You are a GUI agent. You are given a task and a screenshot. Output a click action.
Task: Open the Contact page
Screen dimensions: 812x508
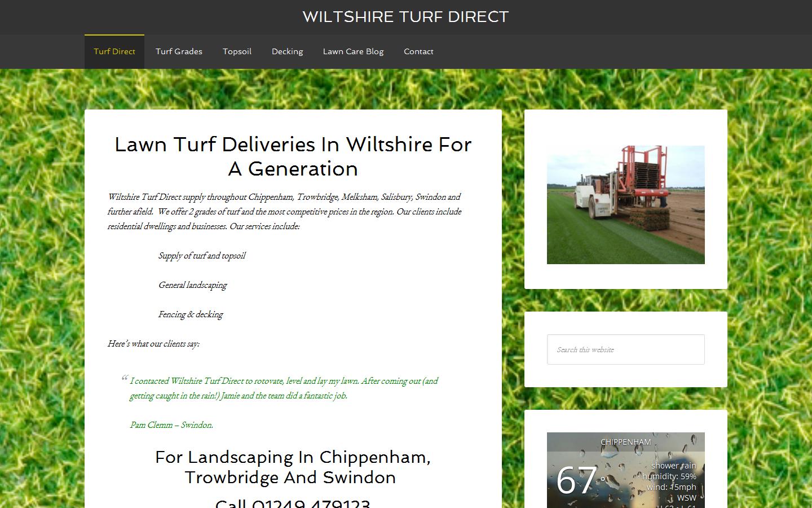[418, 51]
